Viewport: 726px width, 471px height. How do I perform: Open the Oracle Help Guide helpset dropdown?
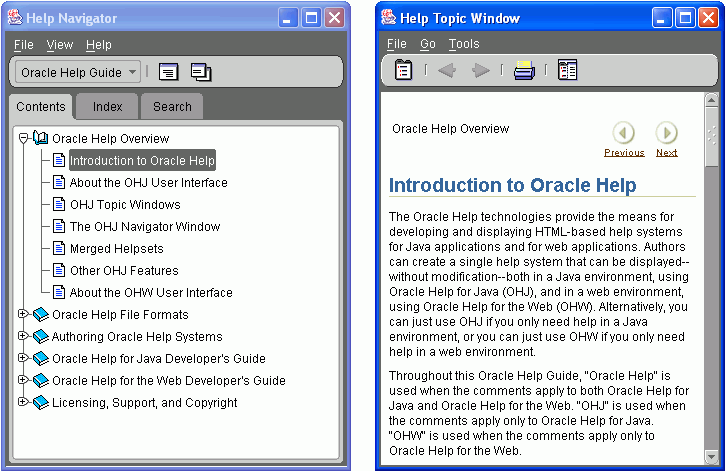point(78,72)
